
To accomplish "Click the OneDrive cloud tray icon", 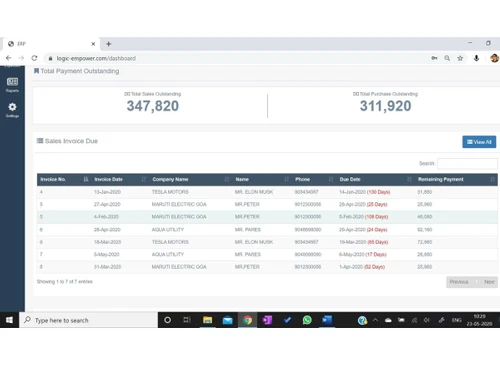I will click(x=388, y=320).
